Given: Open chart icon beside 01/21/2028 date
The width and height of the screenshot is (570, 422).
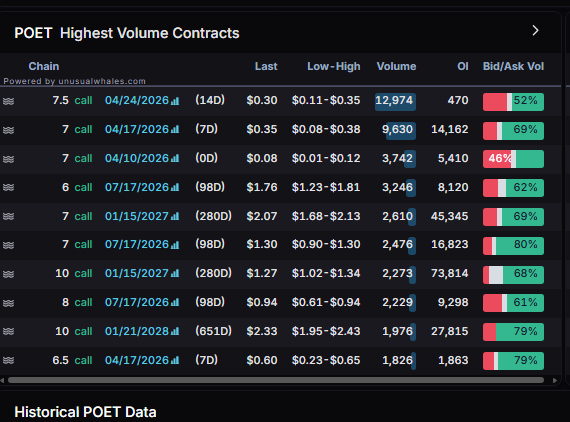Looking at the screenshot, I should 175,331.
